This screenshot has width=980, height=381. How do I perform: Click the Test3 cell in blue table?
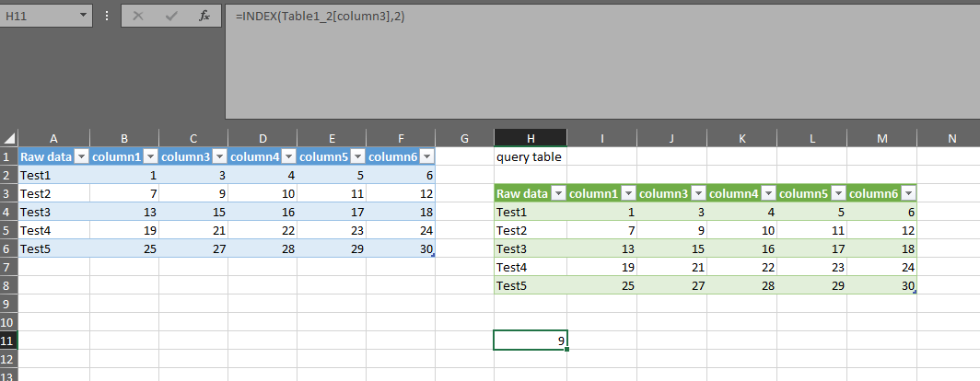54,212
